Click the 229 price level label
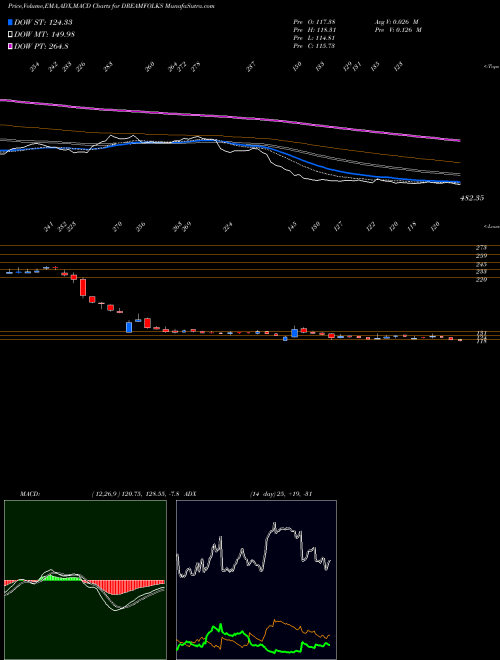The image size is (500, 660). [x=481, y=279]
